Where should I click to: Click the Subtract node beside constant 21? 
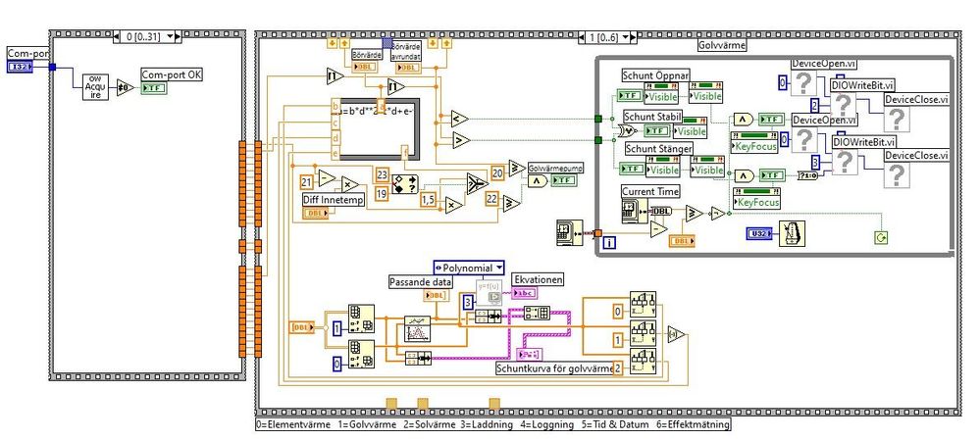click(327, 178)
